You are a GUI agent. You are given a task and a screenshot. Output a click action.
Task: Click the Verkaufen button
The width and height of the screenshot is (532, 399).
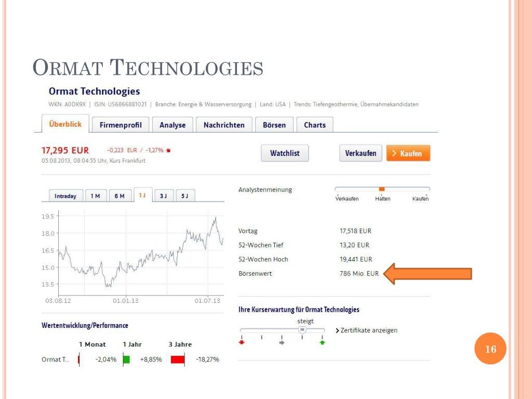pos(361,153)
